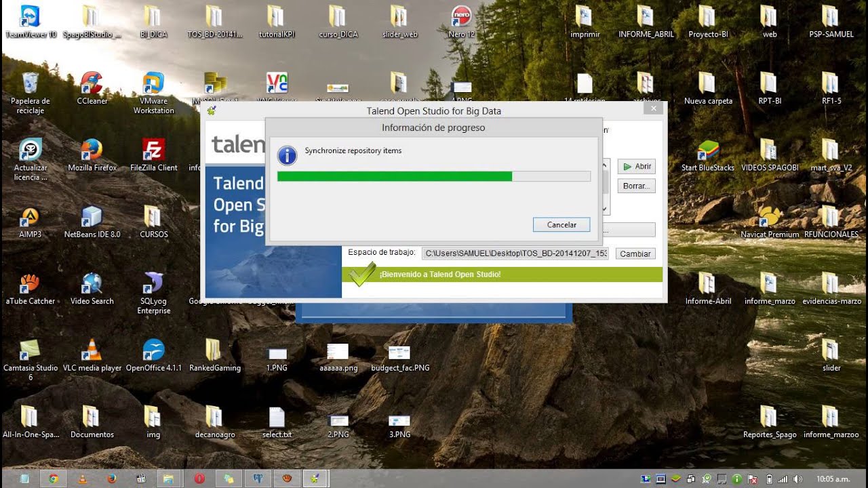Open OpenOffice 4.1.1 shortcut
Image resolution: width=868 pixels, height=488 pixels.
coord(153,356)
